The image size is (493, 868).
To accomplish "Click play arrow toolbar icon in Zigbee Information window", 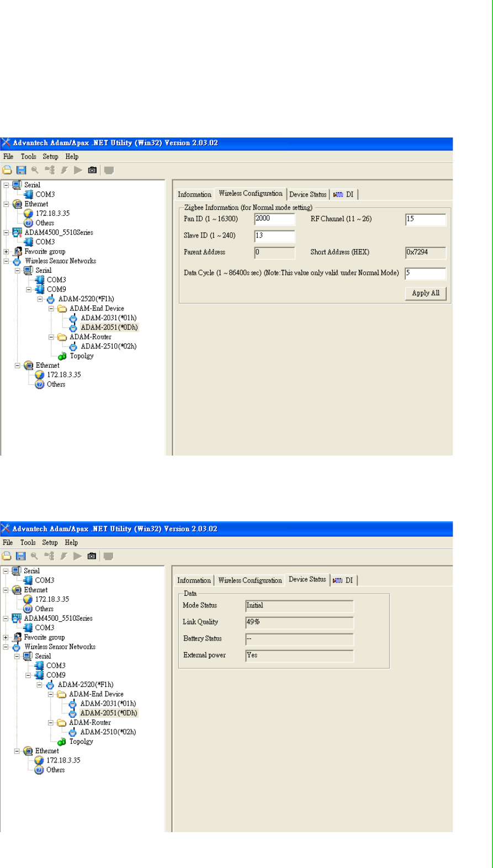I will point(78,170).
